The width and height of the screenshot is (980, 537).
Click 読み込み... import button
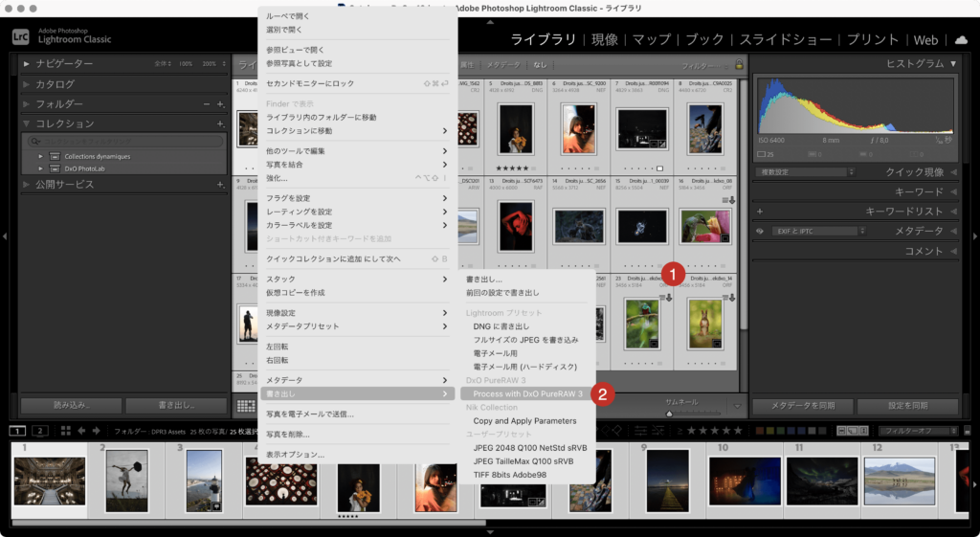coord(71,405)
